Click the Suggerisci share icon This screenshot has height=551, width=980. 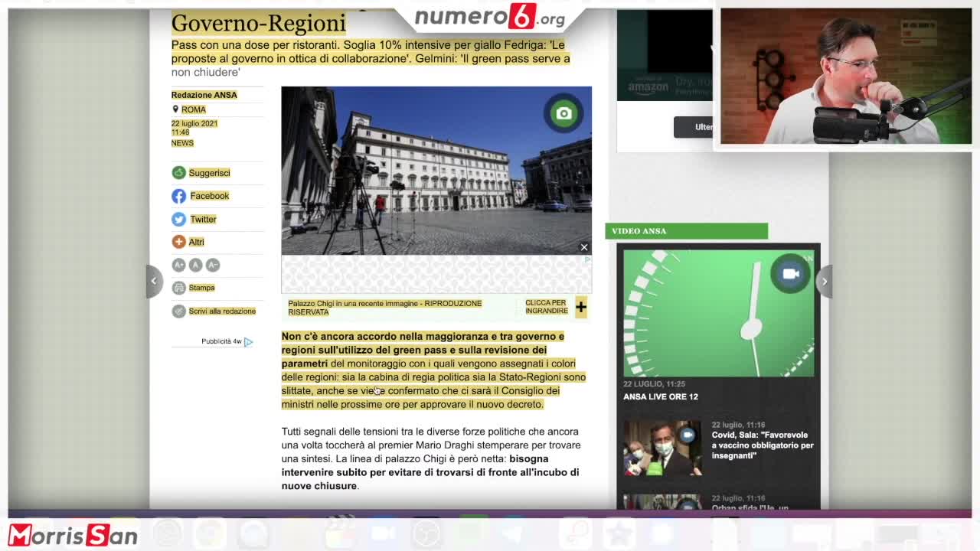[178, 173]
